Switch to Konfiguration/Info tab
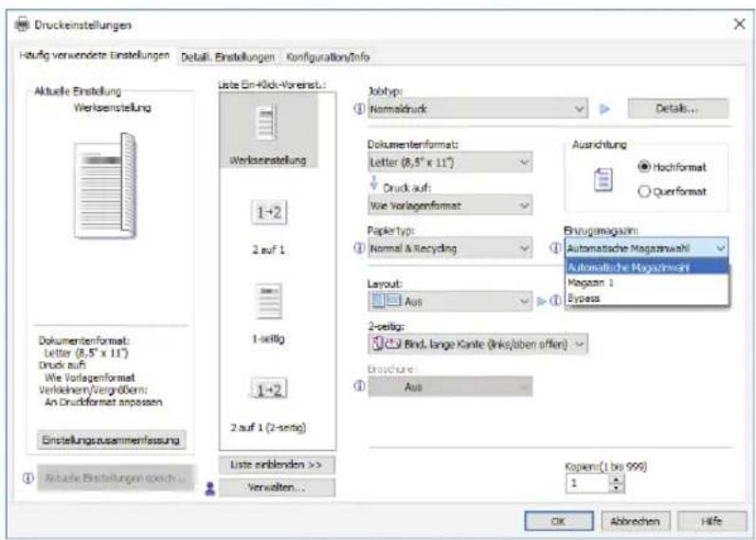Image resolution: width=756 pixels, height=540 pixels. coord(328,57)
